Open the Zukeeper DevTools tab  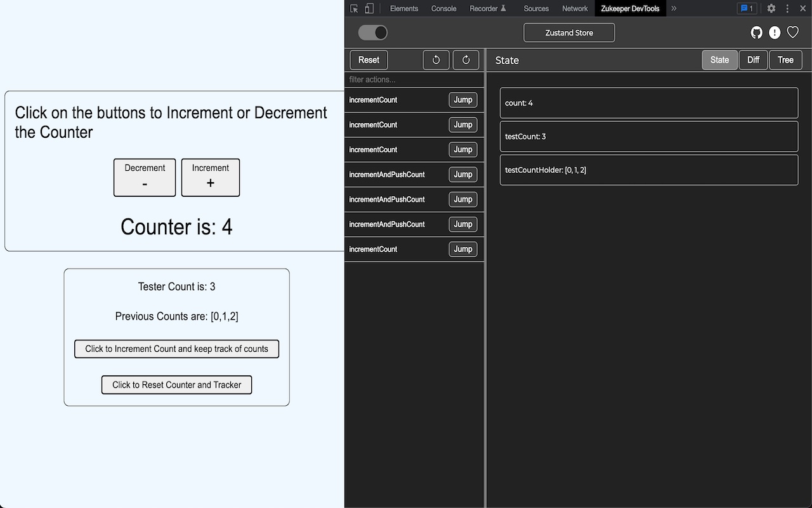coord(630,8)
